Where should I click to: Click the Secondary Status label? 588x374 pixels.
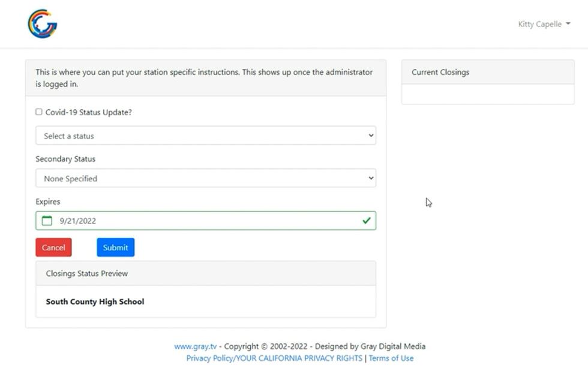coord(65,159)
